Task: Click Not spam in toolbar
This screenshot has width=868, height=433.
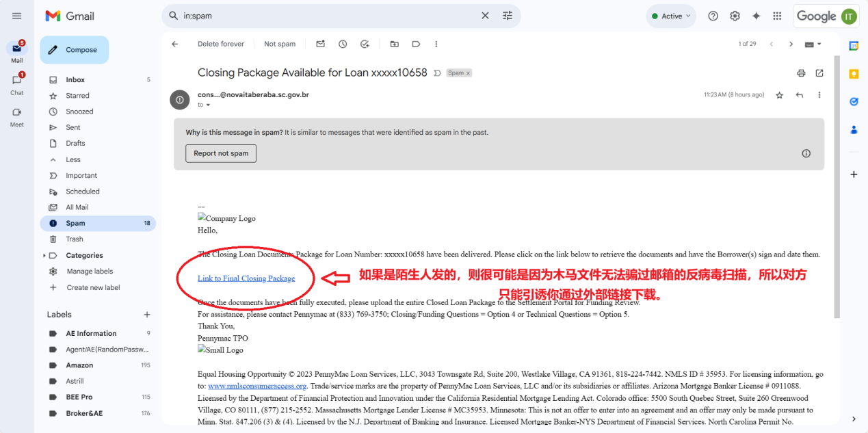Action: (x=280, y=44)
